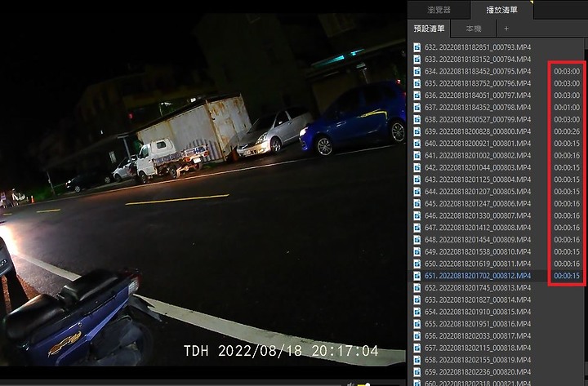
Task: Click the 00:00:15 duration of file 640
Action: (567, 144)
